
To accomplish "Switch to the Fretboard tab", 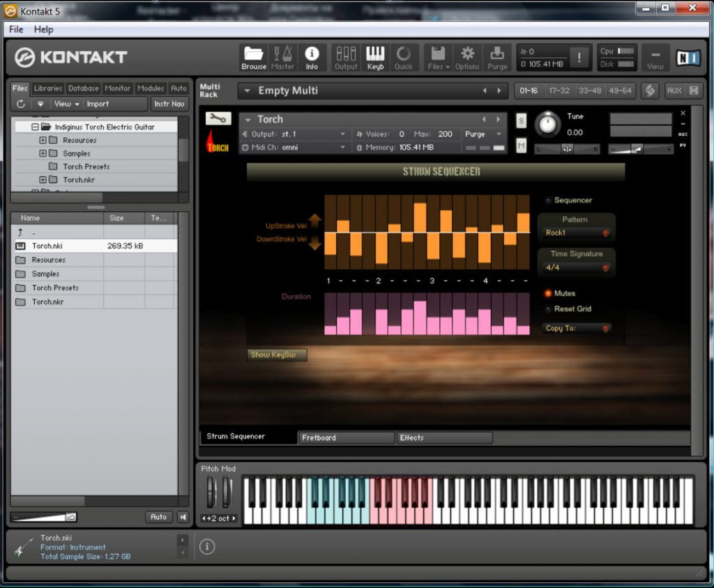I will tap(346, 438).
